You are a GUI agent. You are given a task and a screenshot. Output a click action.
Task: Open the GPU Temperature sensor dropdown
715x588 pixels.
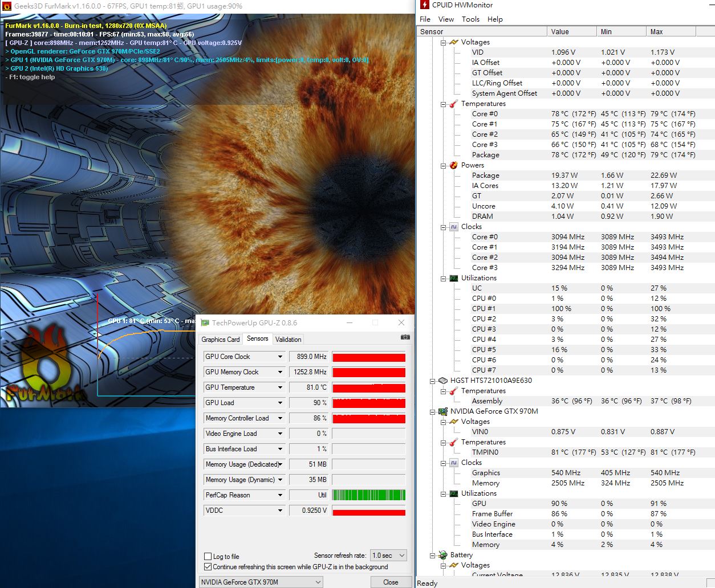click(280, 387)
